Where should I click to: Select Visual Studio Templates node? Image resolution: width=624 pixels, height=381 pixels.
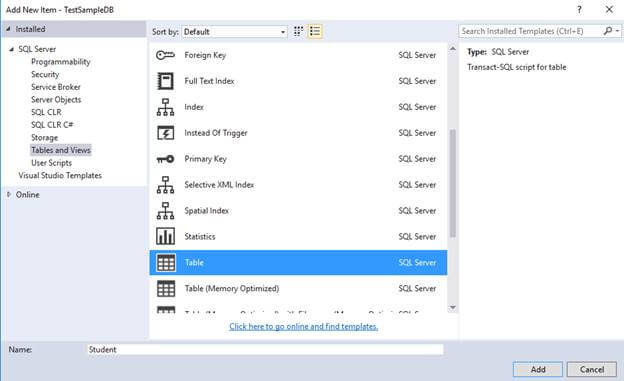tap(60, 175)
